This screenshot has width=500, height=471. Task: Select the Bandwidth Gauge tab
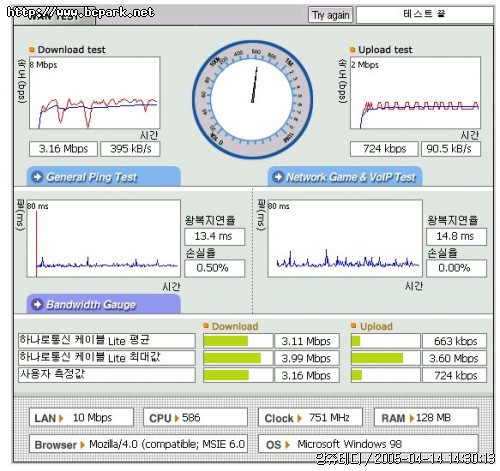click(104, 304)
